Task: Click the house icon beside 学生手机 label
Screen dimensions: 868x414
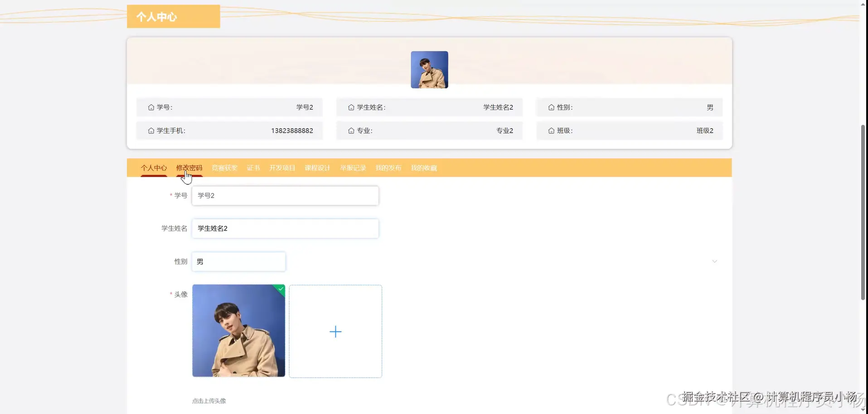Action: click(150, 130)
